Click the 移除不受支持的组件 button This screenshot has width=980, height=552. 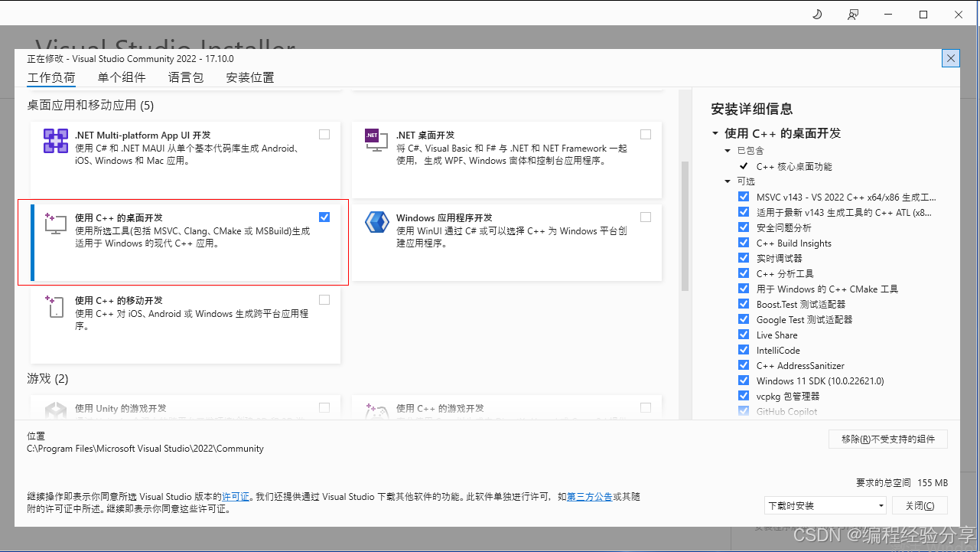click(x=887, y=439)
